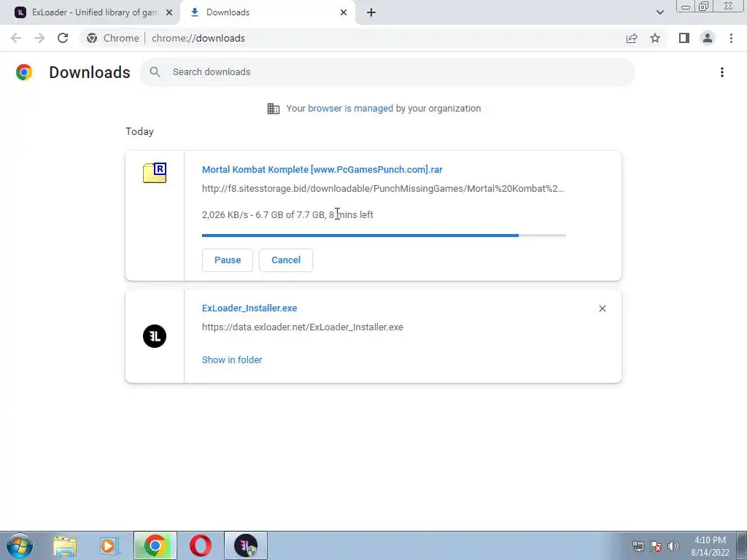Open Chrome's three-dot main menu
The height and width of the screenshot is (560, 747).
pyautogui.click(x=731, y=38)
